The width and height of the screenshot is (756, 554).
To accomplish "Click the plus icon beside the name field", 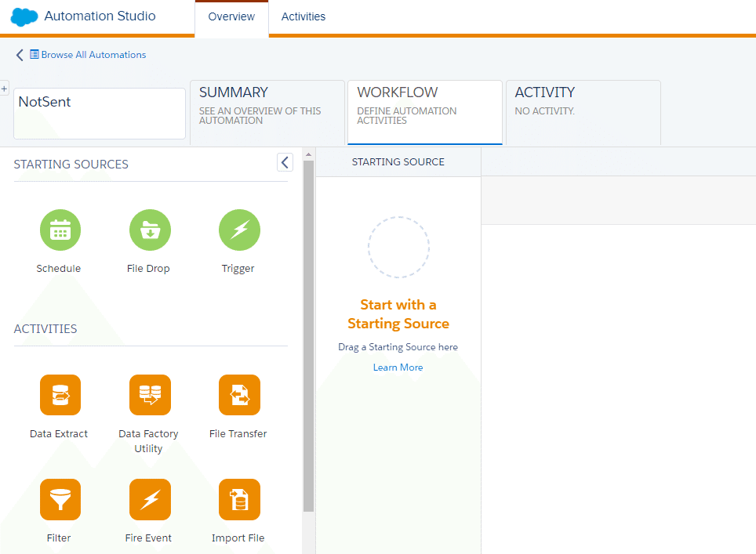I will click(5, 89).
